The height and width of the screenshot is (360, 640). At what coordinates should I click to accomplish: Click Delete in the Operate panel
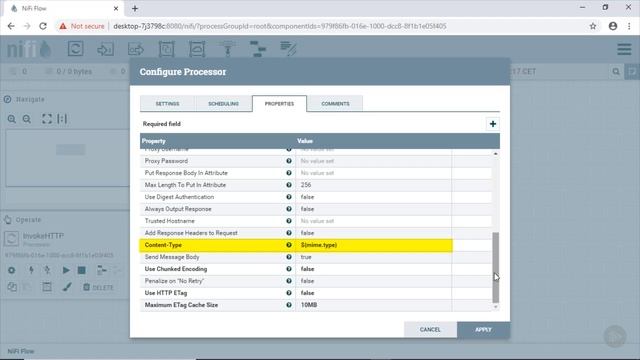click(98, 287)
